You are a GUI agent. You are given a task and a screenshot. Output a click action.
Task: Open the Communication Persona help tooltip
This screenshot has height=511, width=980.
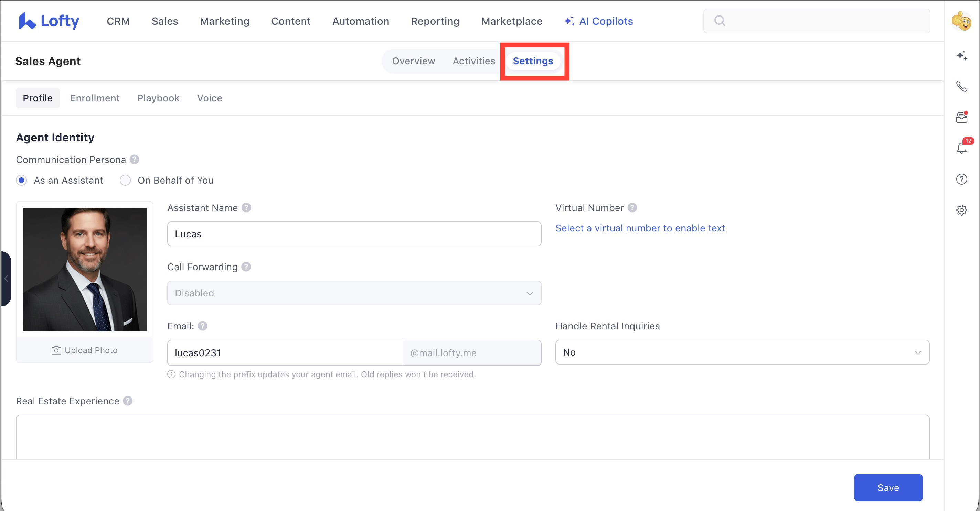coord(134,159)
